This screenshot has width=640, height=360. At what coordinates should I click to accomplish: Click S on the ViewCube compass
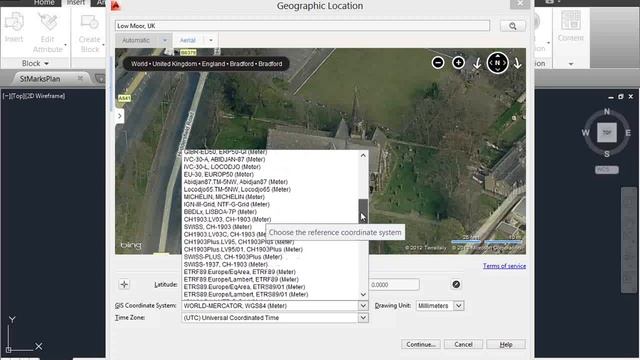pyautogui.click(x=607, y=154)
